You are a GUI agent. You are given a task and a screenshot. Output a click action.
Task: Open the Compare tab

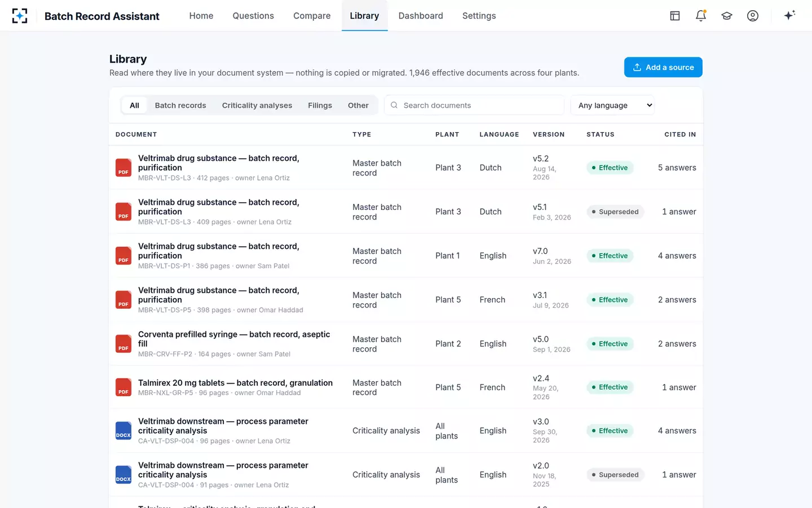click(x=312, y=16)
